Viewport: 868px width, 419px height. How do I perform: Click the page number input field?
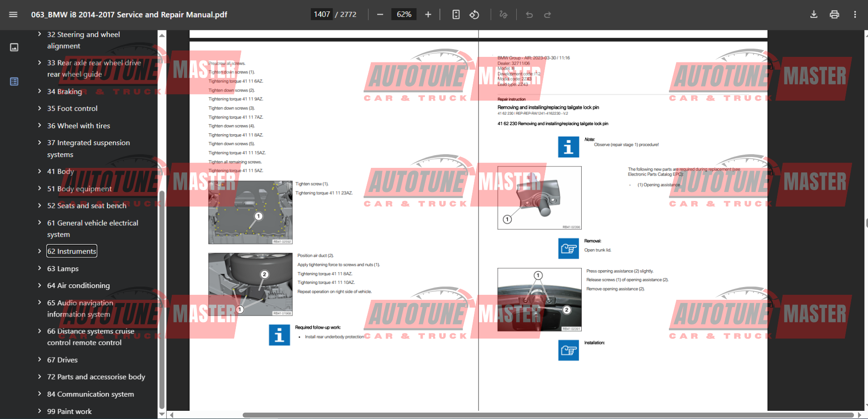(x=322, y=15)
